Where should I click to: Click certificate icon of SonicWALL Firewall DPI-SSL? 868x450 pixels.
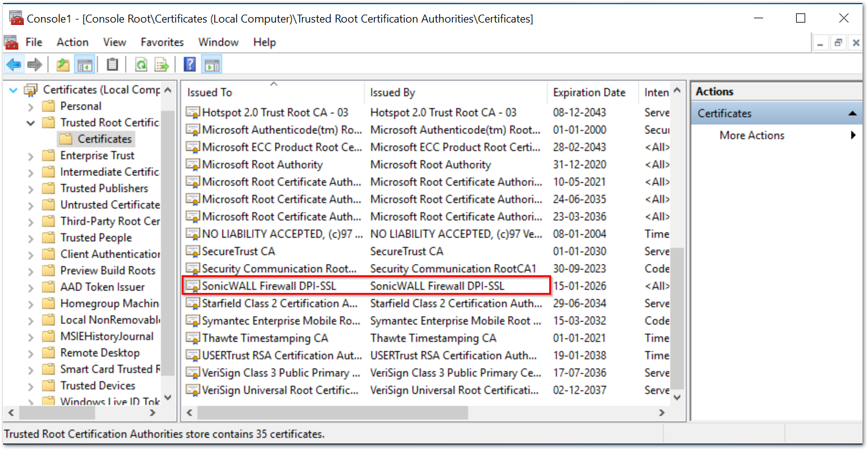pos(193,286)
